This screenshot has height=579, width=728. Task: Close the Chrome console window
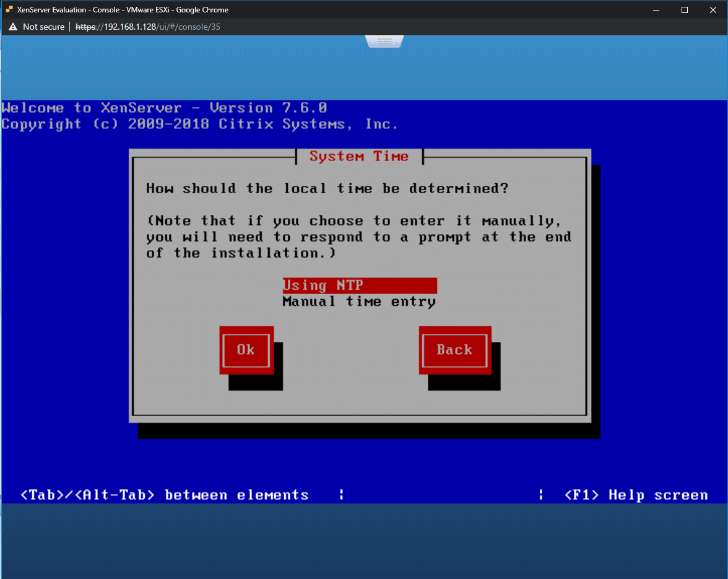(713, 10)
